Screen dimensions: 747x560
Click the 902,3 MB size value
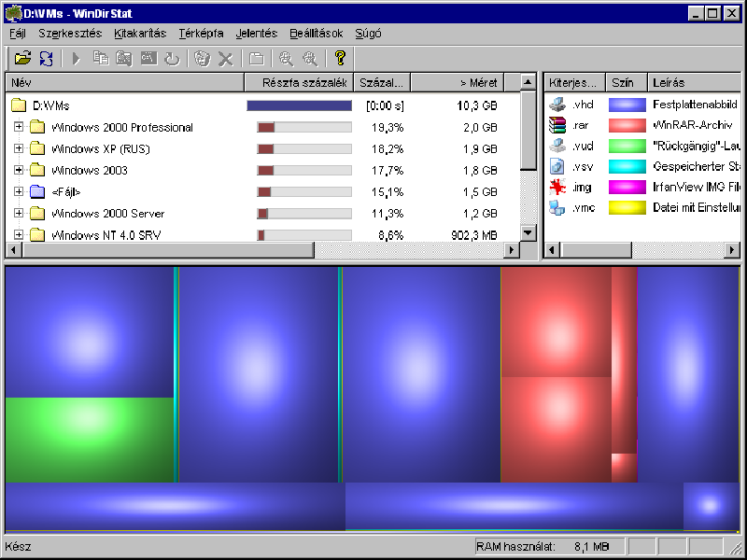[474, 235]
